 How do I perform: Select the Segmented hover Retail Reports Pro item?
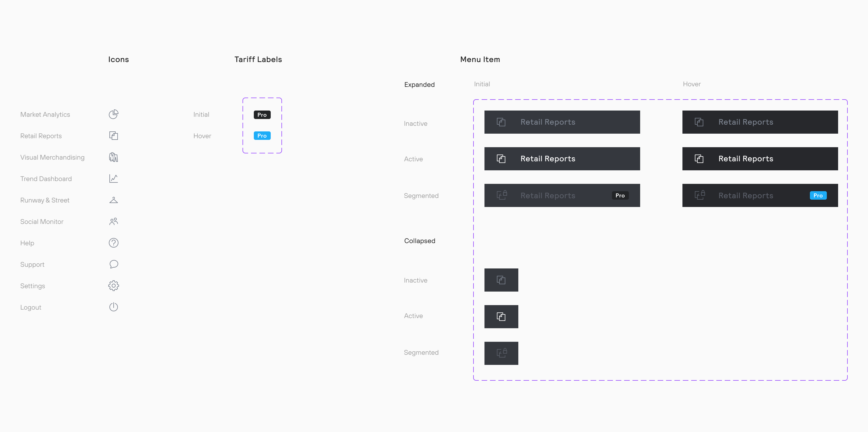pos(760,195)
